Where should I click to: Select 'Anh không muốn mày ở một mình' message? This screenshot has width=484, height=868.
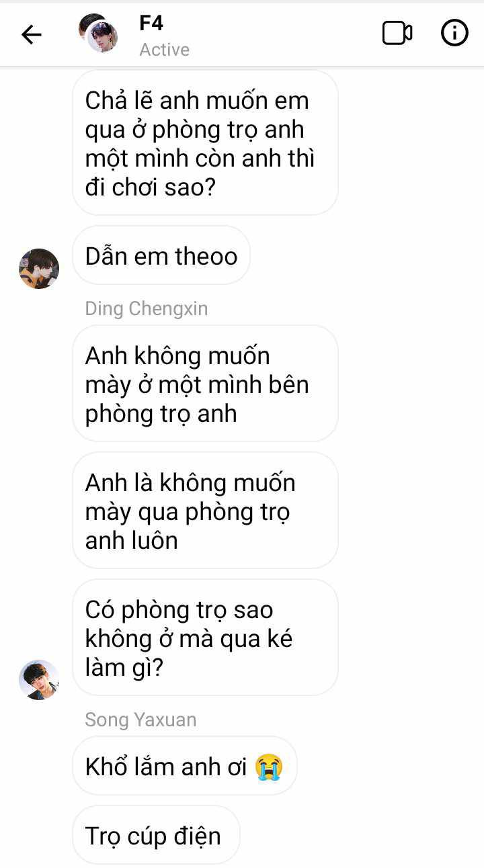point(205,384)
